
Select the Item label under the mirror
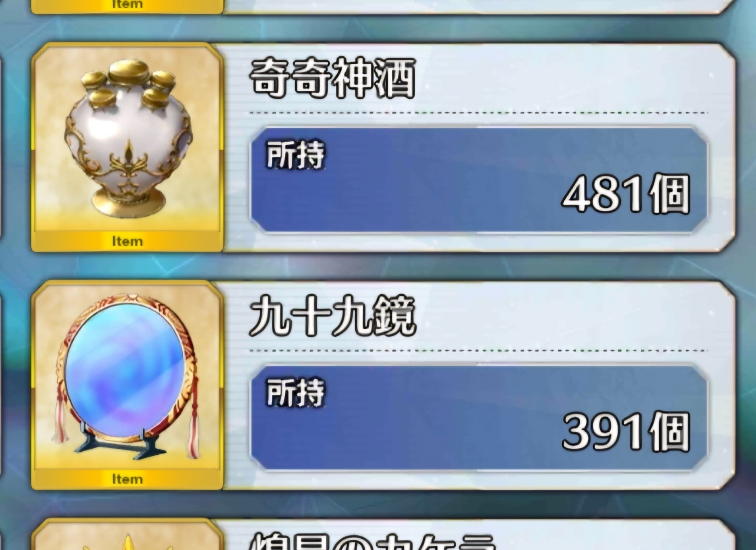[127, 479]
